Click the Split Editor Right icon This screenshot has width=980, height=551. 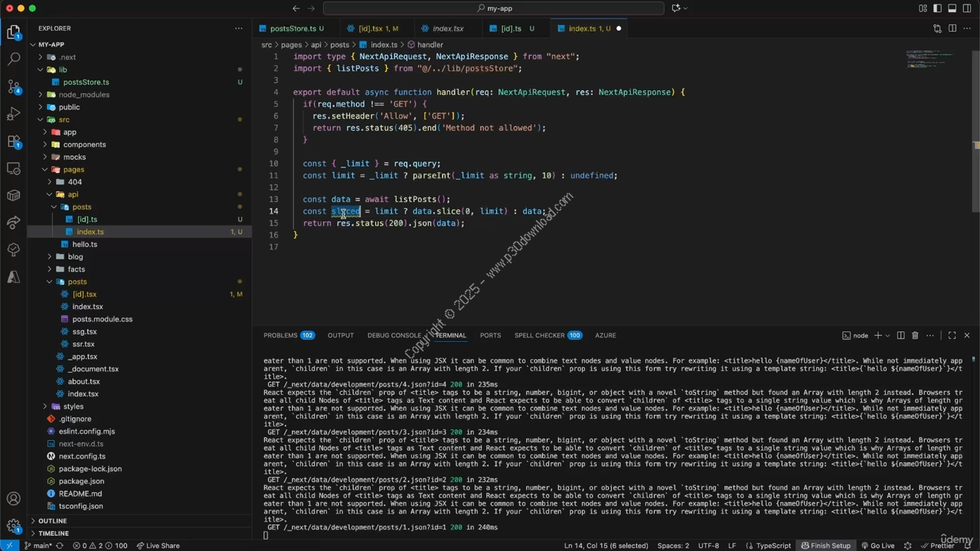[x=952, y=28]
